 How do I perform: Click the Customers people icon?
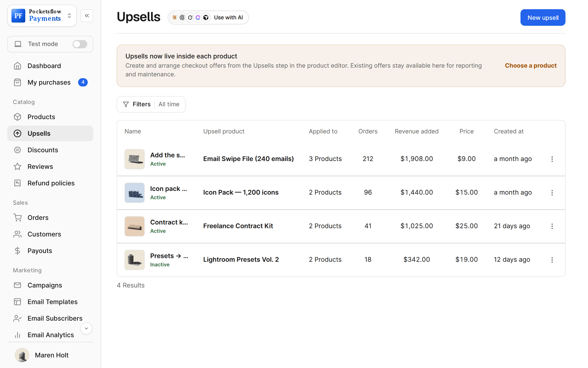18,234
